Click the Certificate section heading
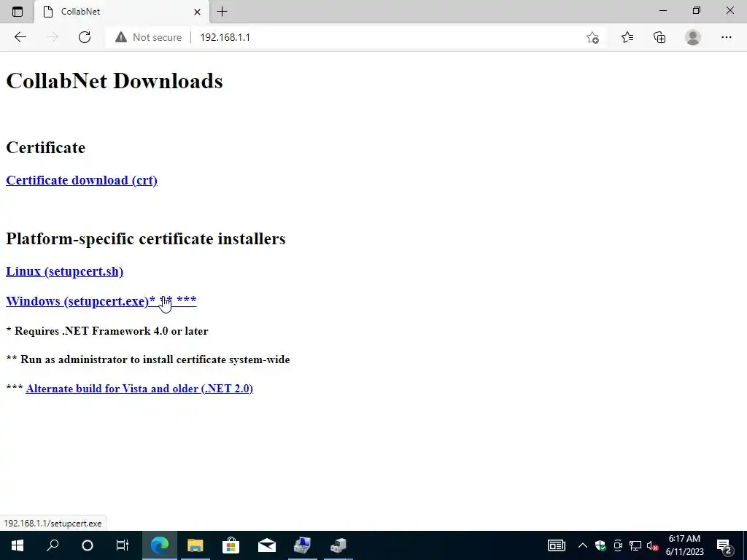Viewport: 747px width, 560px height. (46, 147)
